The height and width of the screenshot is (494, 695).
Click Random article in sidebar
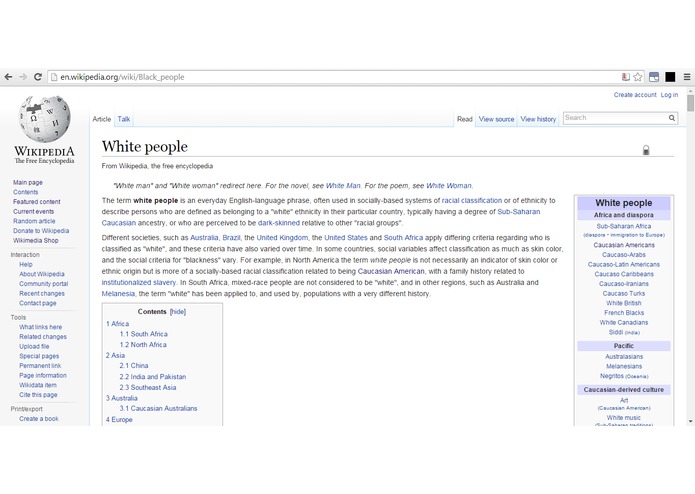pos(34,221)
